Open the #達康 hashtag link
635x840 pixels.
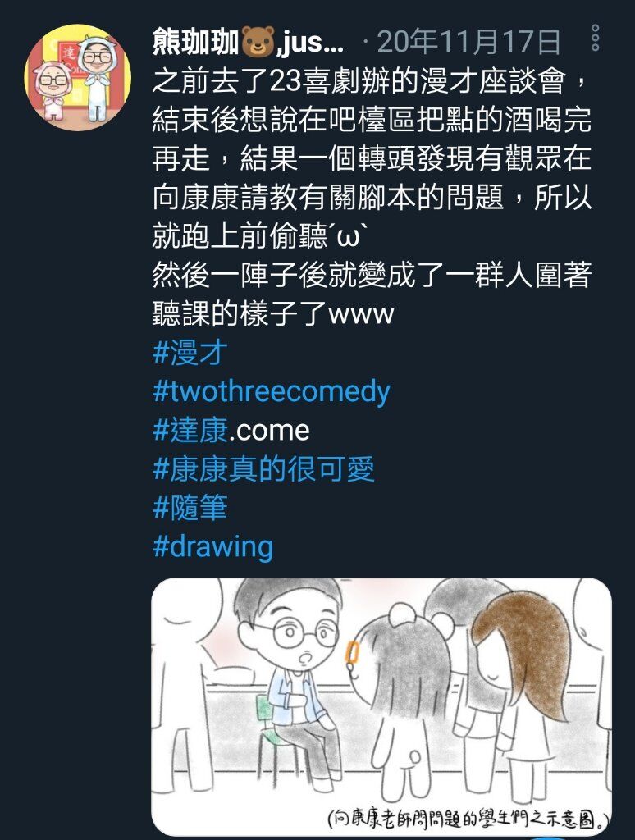[x=190, y=430]
